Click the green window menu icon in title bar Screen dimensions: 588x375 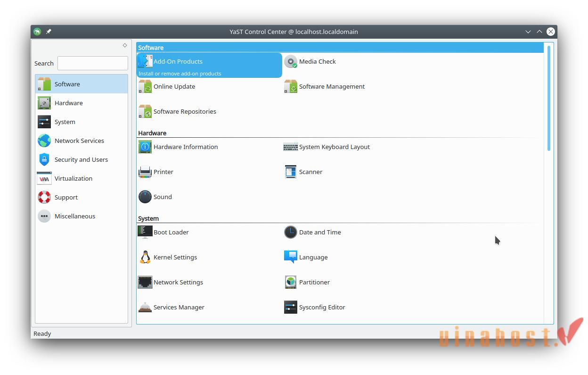click(x=37, y=32)
